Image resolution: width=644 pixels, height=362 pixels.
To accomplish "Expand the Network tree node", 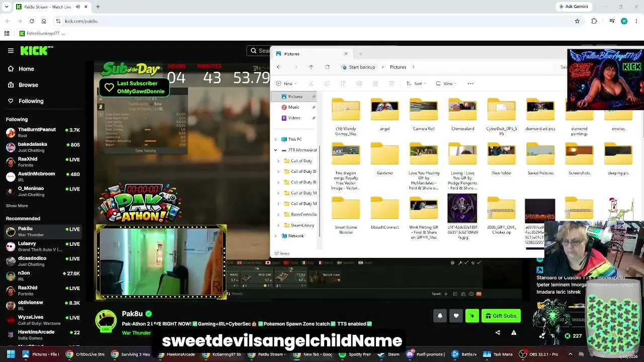I will coord(275,236).
